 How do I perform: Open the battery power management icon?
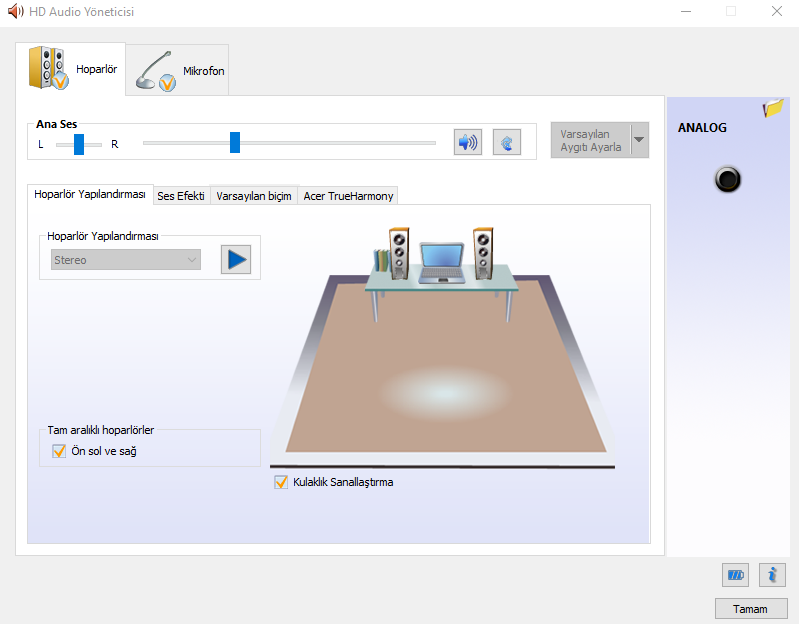(x=735, y=575)
